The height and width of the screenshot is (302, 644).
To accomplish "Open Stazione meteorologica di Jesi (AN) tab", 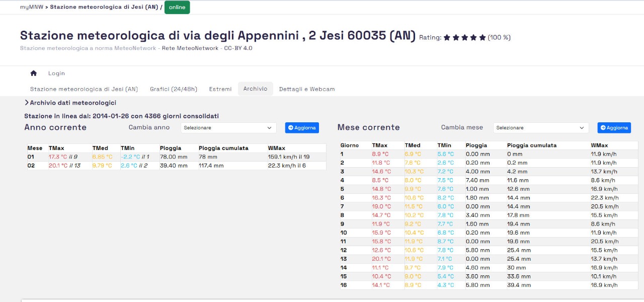I will coord(84,89).
